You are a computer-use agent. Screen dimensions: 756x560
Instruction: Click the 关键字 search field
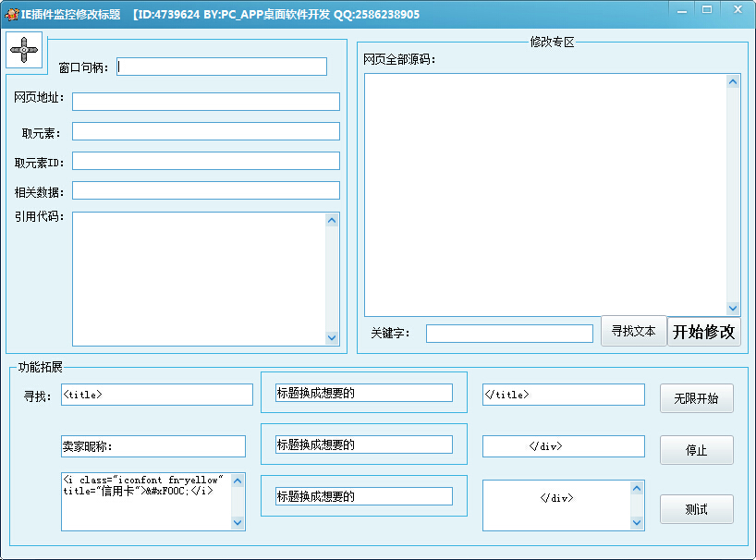pos(509,333)
